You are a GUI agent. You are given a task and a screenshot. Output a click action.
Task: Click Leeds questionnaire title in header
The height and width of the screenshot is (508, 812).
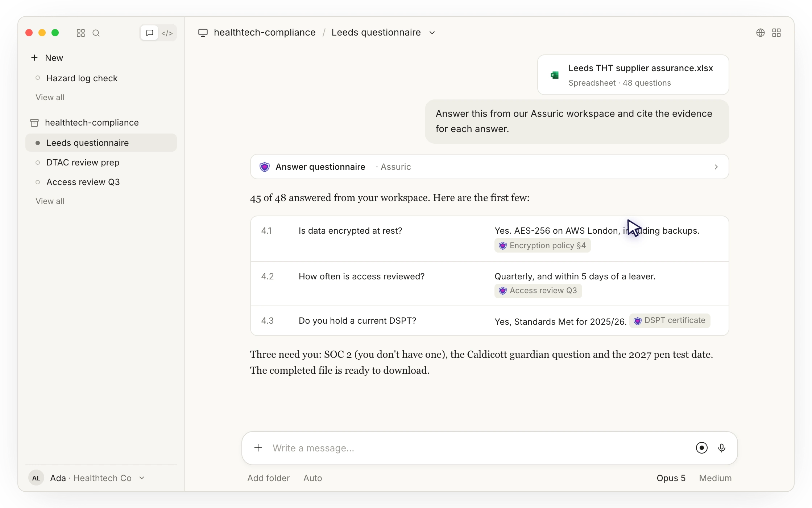coord(376,32)
